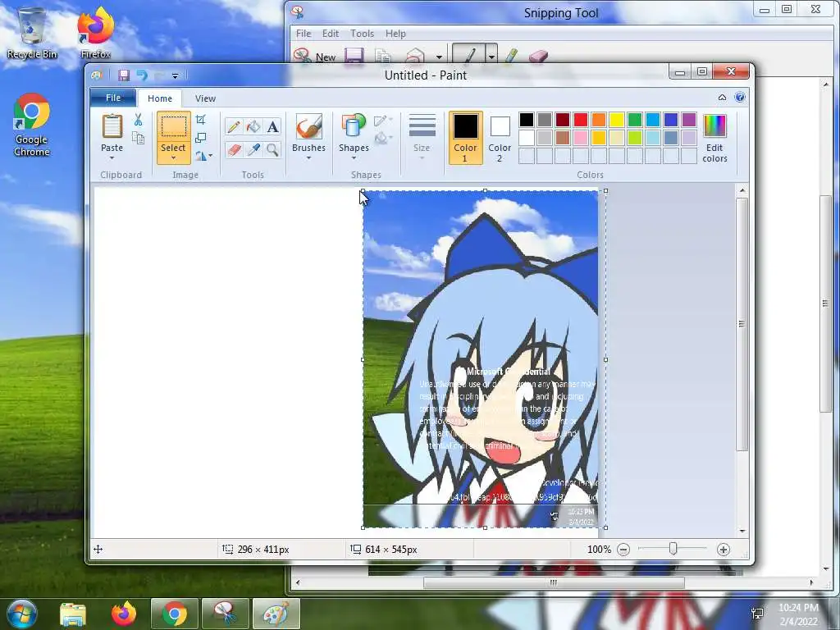Select the Color picker eyedropper tool
Image resolution: width=840 pixels, height=630 pixels.
click(x=253, y=149)
